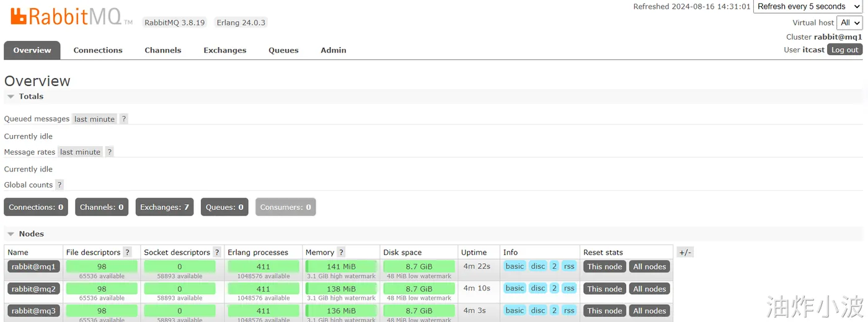Click help icon beside Message rates
Viewport: 868px width, 322px height.
tap(109, 152)
